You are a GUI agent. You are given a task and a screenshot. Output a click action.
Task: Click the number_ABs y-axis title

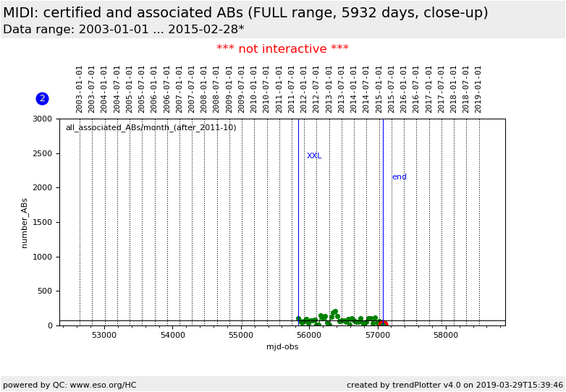pos(25,223)
